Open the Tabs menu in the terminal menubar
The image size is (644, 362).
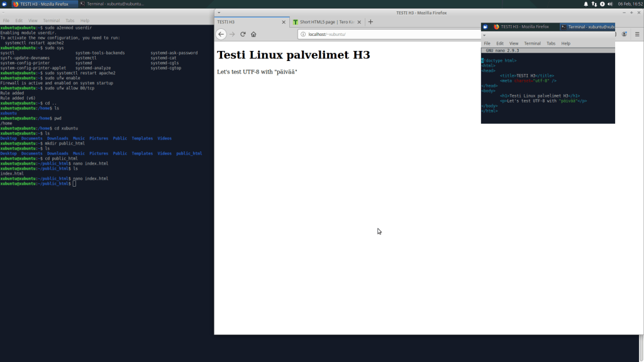(x=69, y=21)
